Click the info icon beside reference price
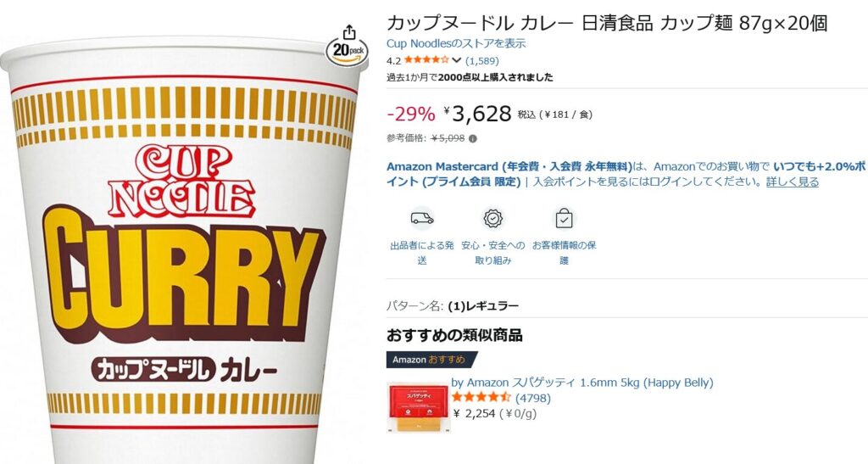This screenshot has height=464, width=868. tap(473, 139)
